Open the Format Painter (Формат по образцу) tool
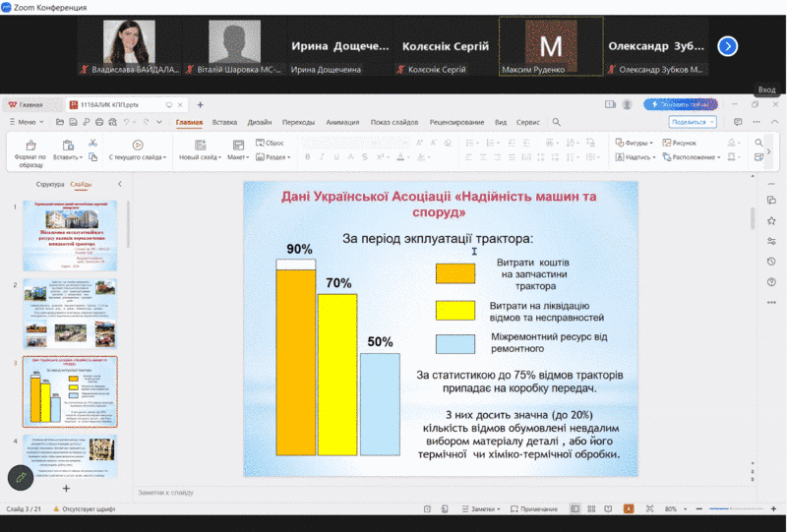The image size is (787, 532). pyautogui.click(x=30, y=153)
